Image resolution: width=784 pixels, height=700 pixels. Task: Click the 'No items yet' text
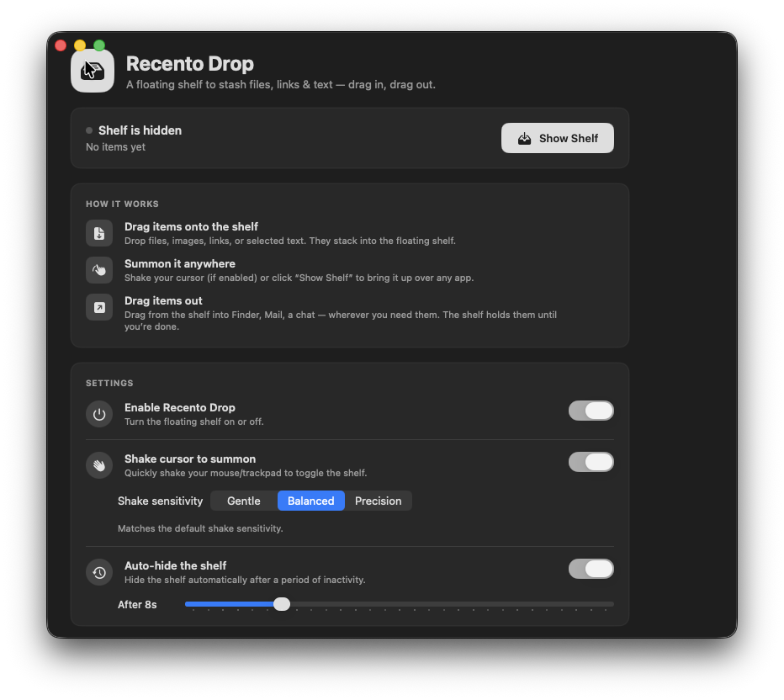pos(115,147)
